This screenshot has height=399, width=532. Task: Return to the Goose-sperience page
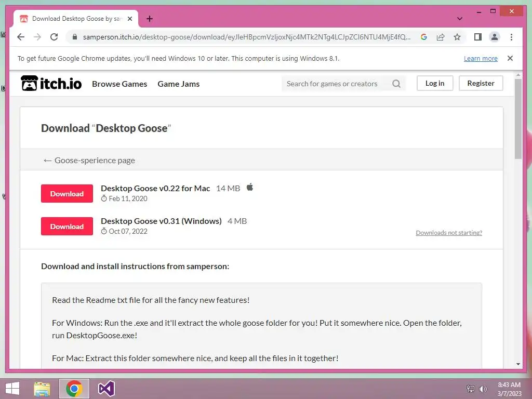point(89,160)
